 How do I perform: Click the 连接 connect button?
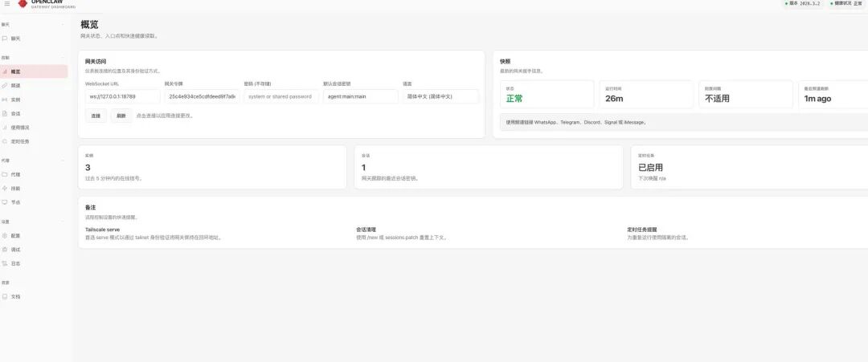click(96, 116)
